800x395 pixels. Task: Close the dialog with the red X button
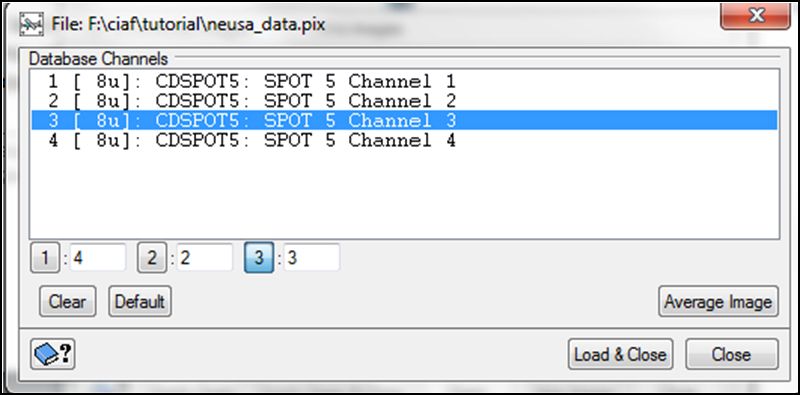click(x=755, y=17)
